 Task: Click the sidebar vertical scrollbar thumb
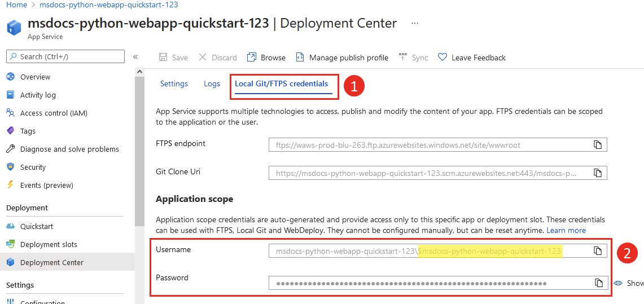(x=139, y=151)
